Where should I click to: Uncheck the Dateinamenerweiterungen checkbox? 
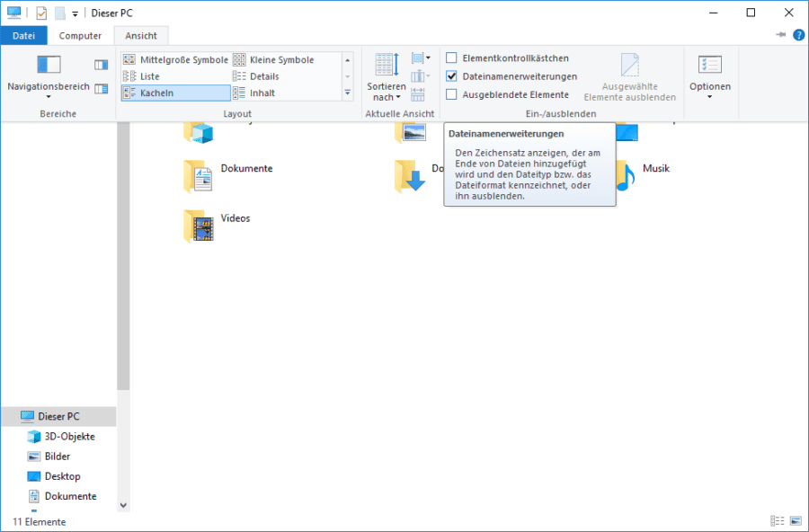(x=451, y=76)
